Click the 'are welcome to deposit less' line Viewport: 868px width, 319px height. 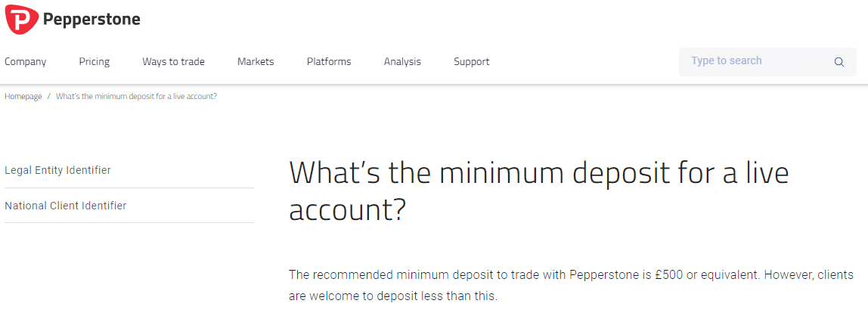pyautogui.click(x=392, y=296)
